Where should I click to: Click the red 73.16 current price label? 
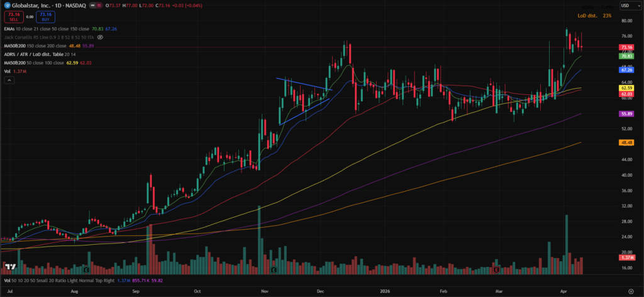(626, 47)
